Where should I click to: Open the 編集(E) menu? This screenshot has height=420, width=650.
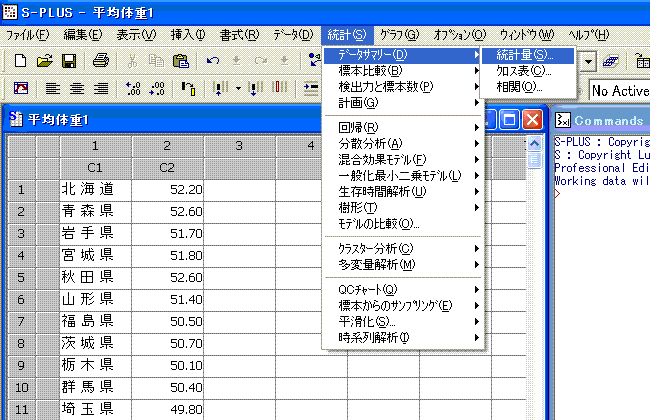(82, 35)
